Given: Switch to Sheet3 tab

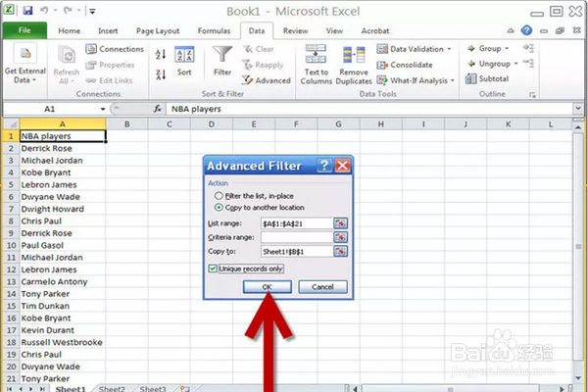Looking at the screenshot, I should tap(153, 389).
